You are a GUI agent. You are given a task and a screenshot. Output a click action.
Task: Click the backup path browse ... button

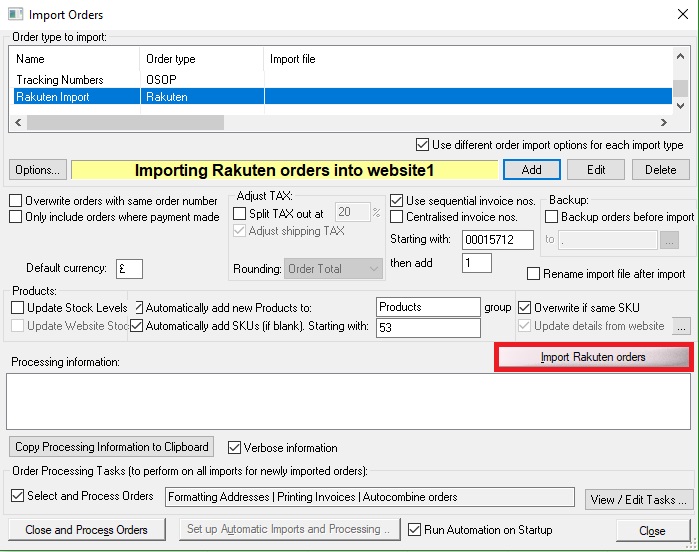coord(669,240)
